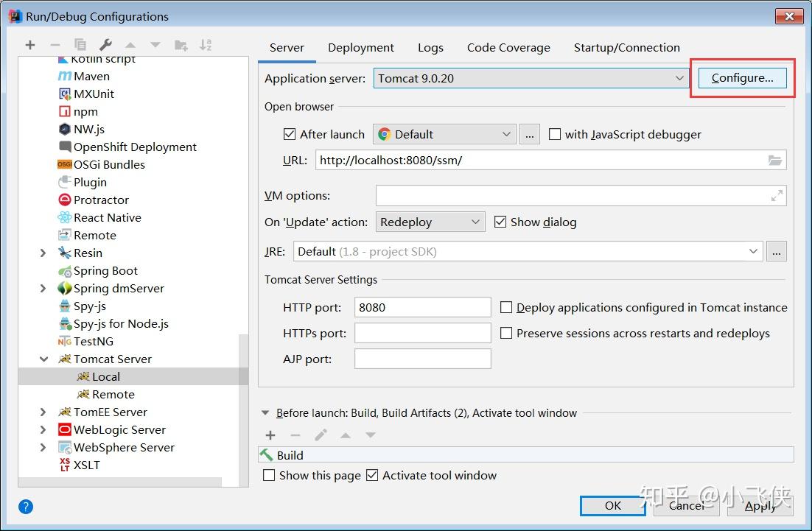Screen dimensions: 812x531
Task: Toggle the Show dialog checkbox
Action: tap(500, 222)
